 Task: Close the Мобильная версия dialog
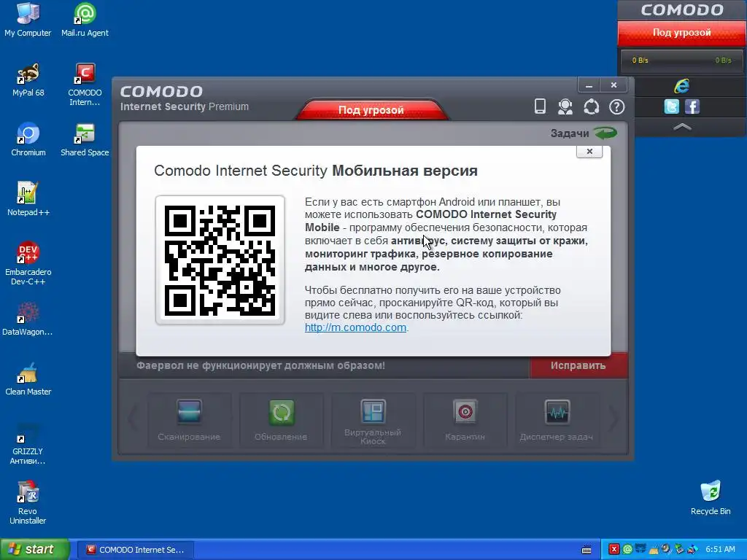tap(589, 152)
